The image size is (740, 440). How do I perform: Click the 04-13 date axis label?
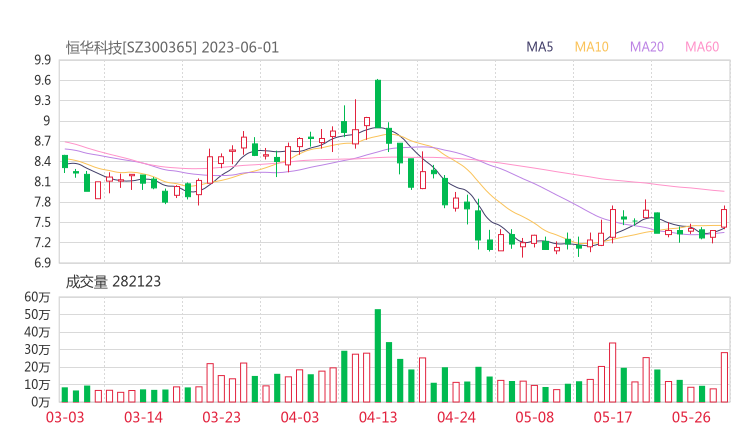(x=378, y=417)
